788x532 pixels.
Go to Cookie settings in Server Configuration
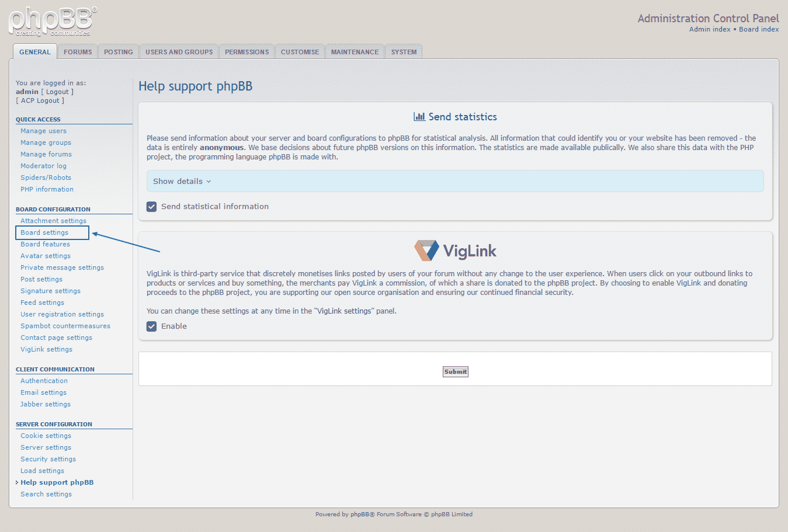(46, 436)
